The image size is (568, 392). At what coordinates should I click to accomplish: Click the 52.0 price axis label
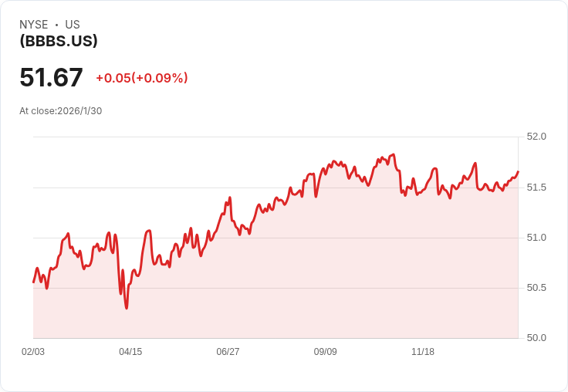pyautogui.click(x=536, y=137)
